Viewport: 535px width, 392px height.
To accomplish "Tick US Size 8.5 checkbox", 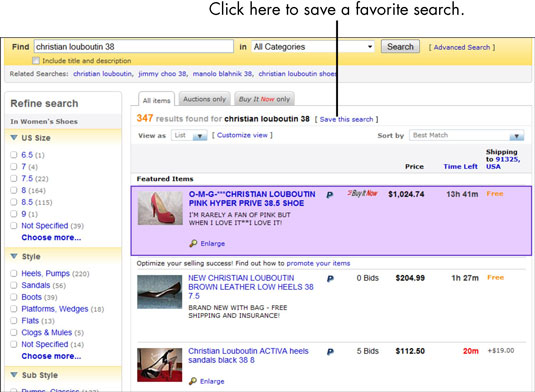I will click(14, 202).
